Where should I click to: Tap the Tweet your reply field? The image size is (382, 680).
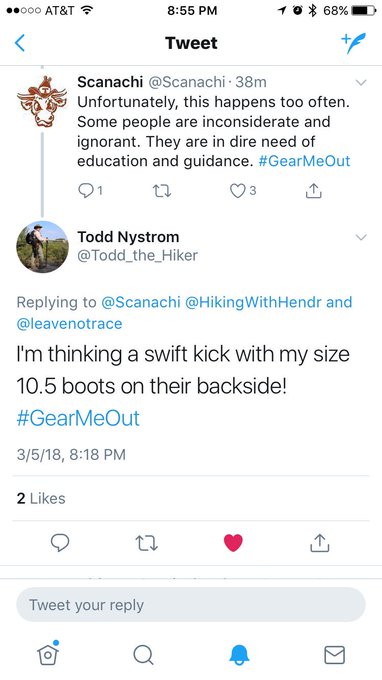[x=191, y=605]
